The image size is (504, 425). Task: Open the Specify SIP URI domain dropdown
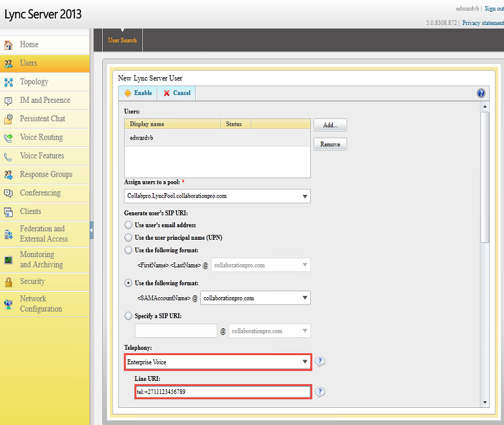[269, 331]
